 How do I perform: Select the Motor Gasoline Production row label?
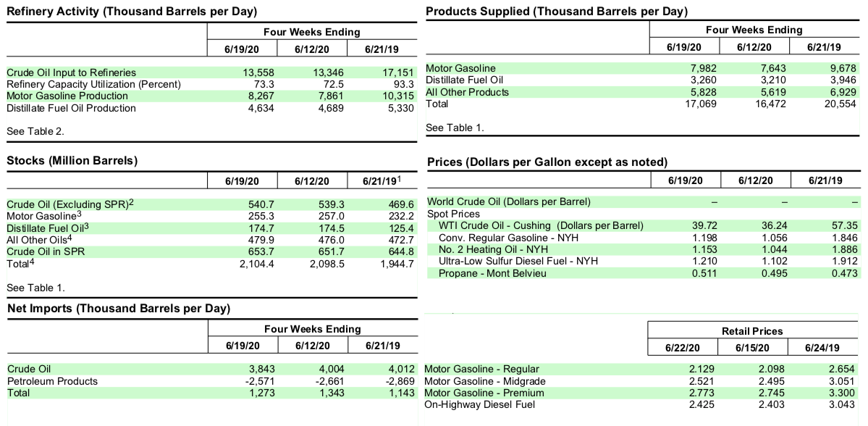click(x=67, y=96)
